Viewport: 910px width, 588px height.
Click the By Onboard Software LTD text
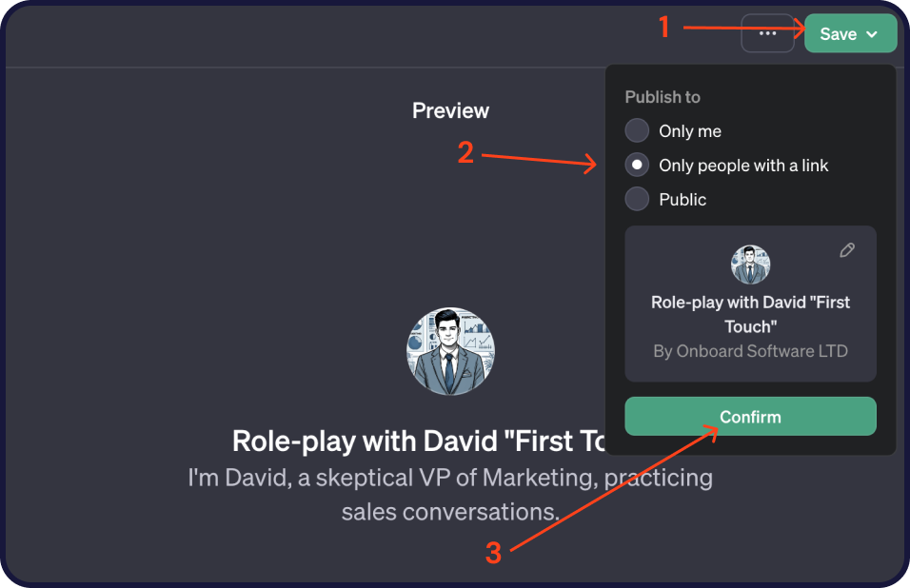coord(750,351)
